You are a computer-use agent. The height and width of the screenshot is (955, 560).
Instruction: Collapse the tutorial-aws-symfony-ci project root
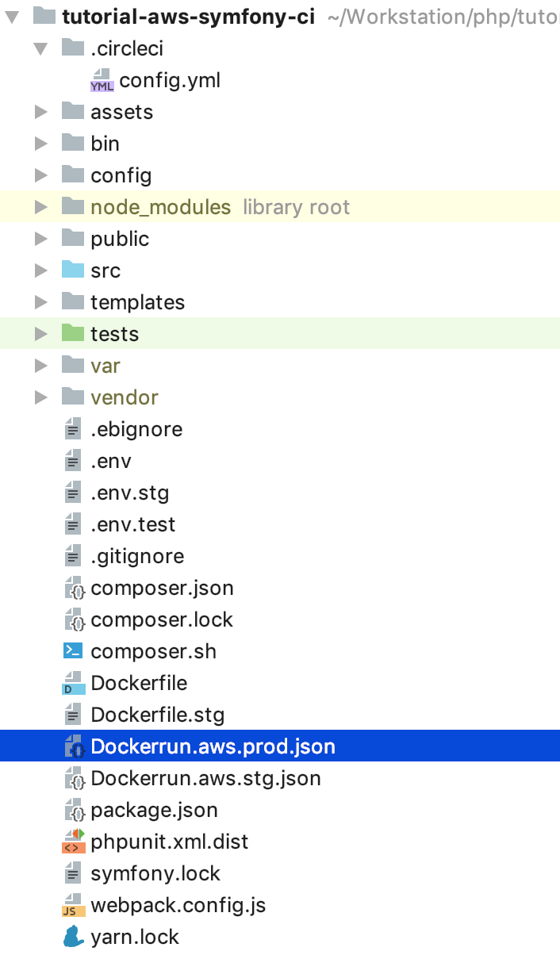point(13,17)
